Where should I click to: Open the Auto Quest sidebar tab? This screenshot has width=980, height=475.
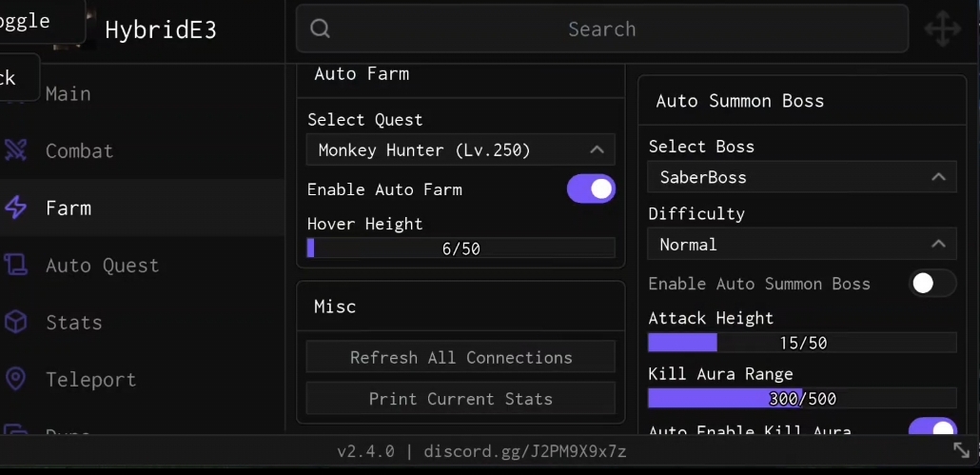[x=102, y=265]
